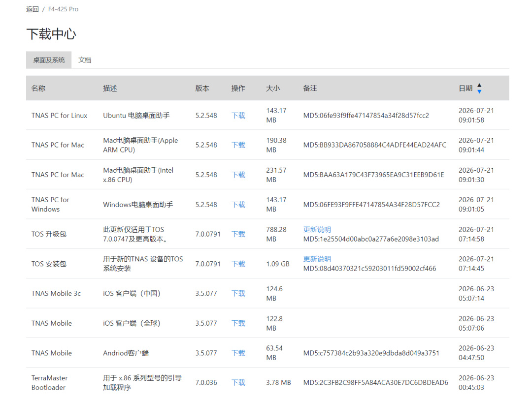
Task: Download TNAS PC for Mac Intel x86 version
Action: tap(238, 175)
